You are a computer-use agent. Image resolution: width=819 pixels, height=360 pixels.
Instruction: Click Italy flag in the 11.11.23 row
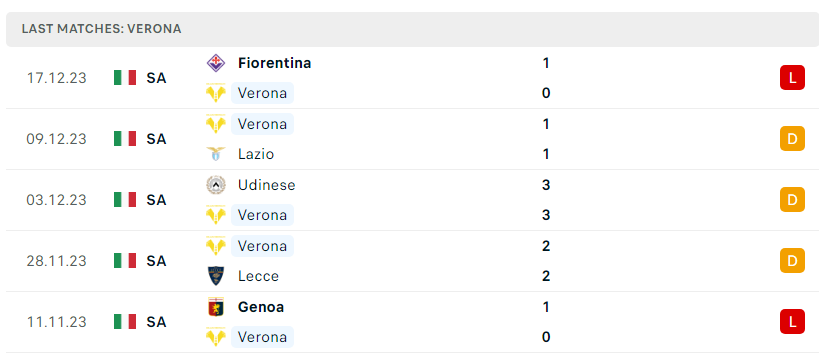click(125, 322)
